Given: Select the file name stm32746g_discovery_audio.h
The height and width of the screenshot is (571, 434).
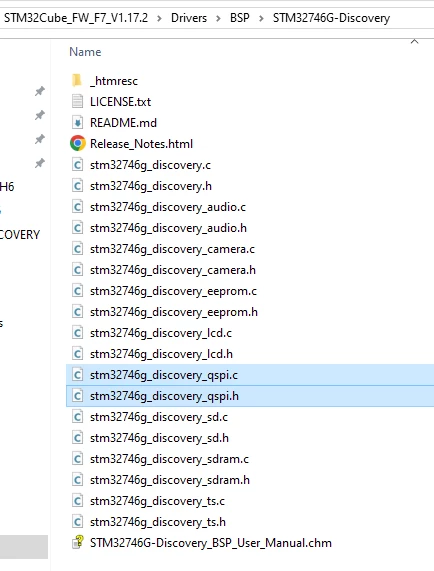Looking at the screenshot, I should 168,228.
